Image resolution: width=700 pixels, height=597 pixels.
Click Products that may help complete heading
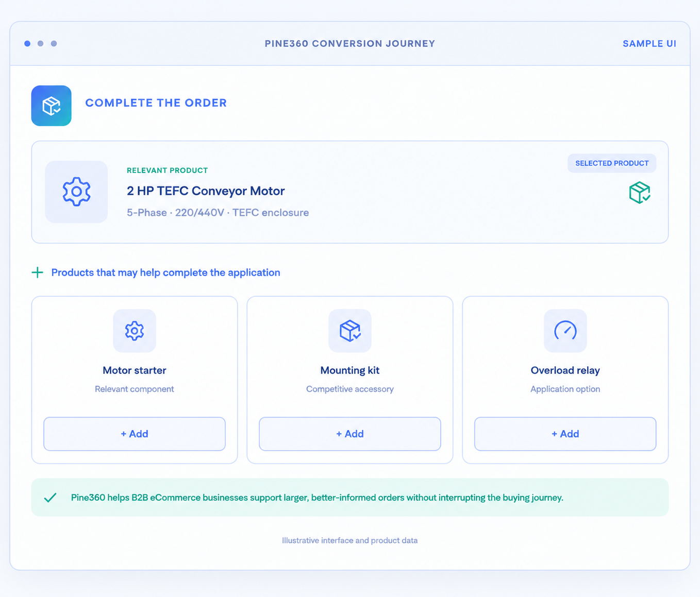point(166,272)
